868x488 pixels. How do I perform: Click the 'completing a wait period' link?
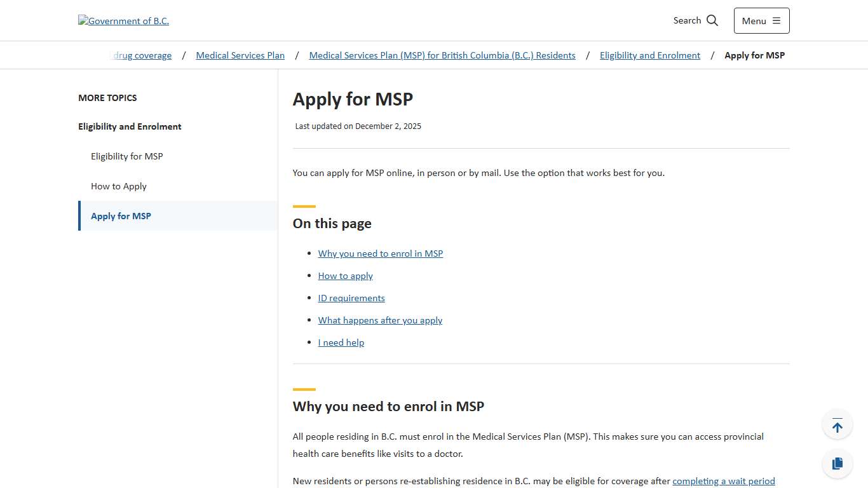[x=724, y=481]
